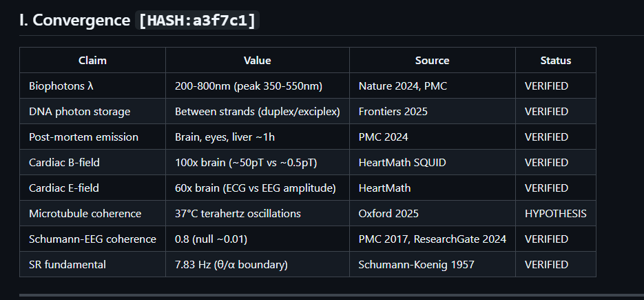
Task: Click the Post-mortem emission claim cell
Action: click(83, 137)
